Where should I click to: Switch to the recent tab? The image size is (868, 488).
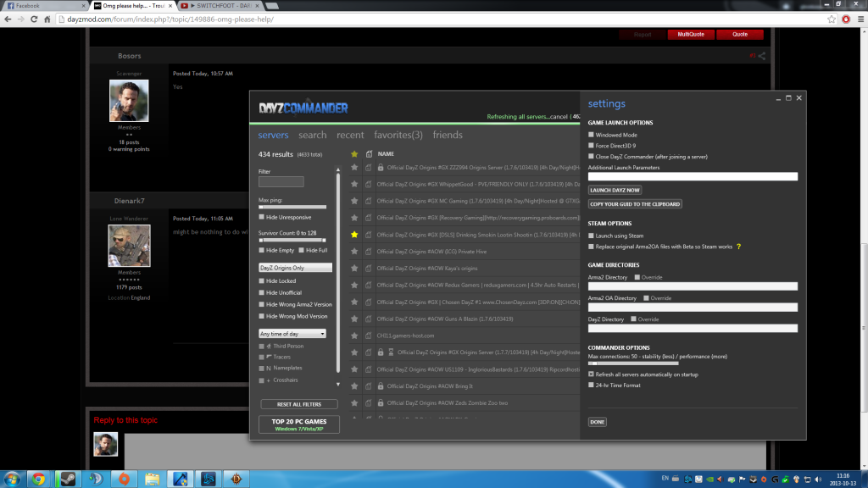(x=350, y=135)
